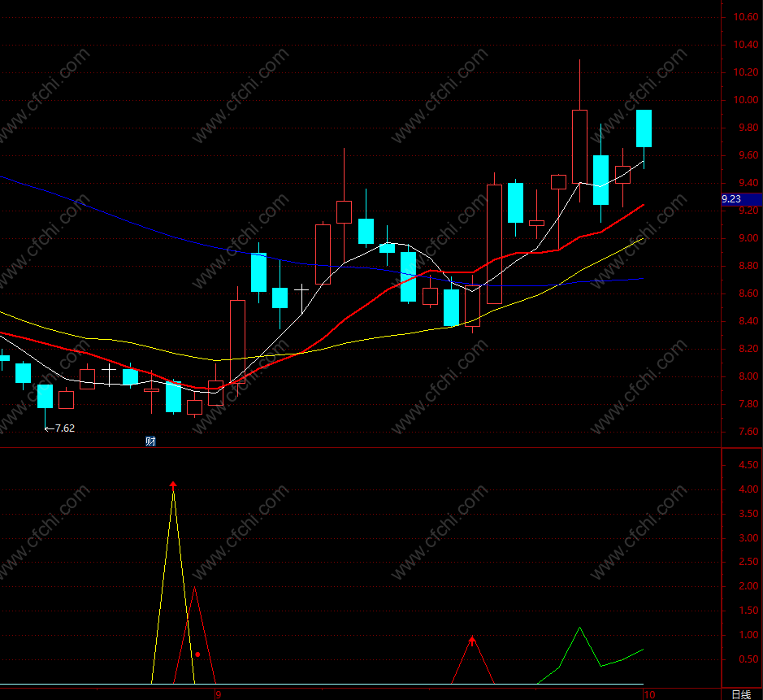Click the tallest red candle with 10.30 high wick
The width and height of the screenshot is (763, 700).
(579, 146)
